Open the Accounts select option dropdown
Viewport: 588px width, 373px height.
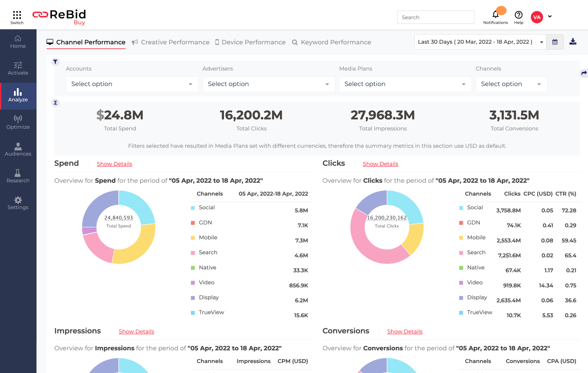click(x=132, y=84)
